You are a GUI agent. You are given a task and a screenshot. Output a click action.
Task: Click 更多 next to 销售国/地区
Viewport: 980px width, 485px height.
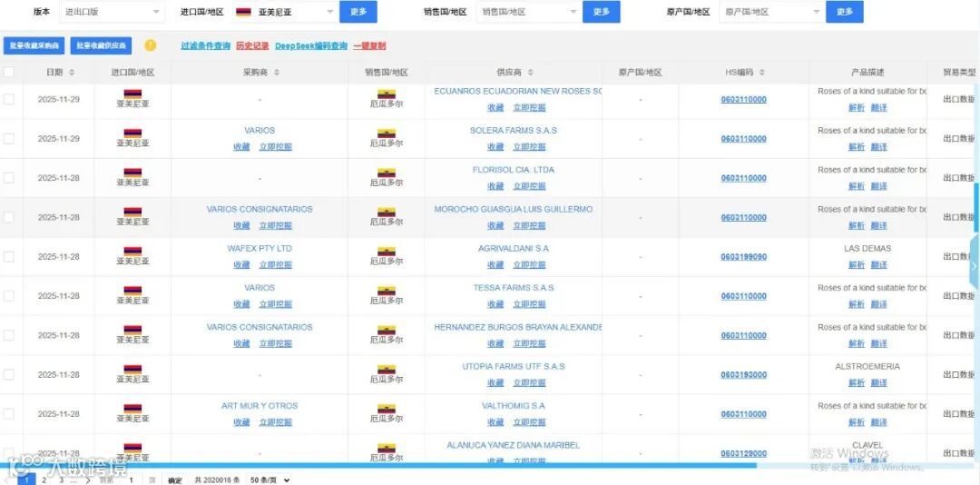tap(602, 12)
